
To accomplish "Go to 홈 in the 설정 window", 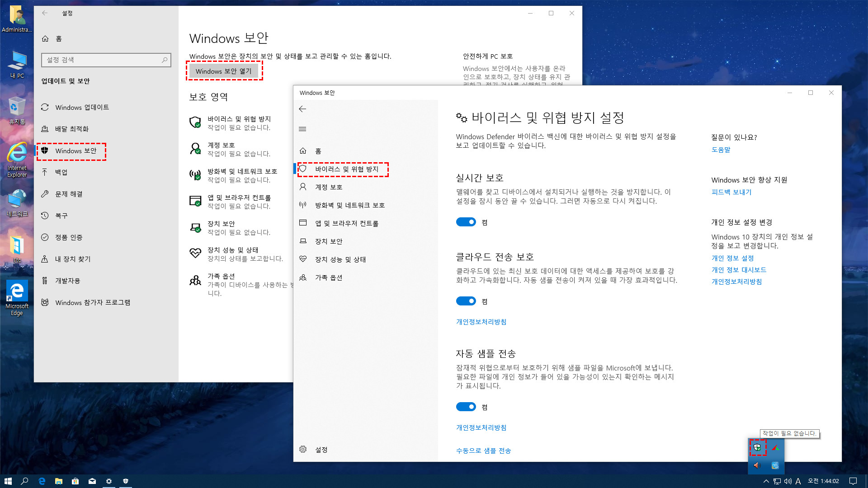I will tap(106, 38).
